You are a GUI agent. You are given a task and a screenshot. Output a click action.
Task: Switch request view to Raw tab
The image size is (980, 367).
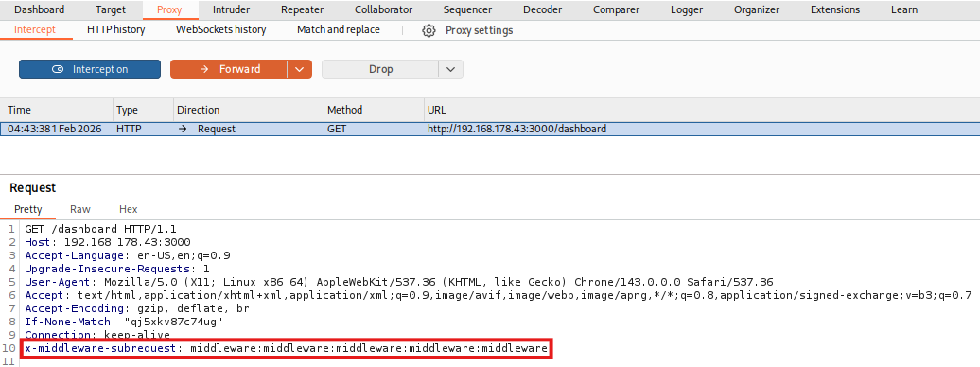pos(80,209)
